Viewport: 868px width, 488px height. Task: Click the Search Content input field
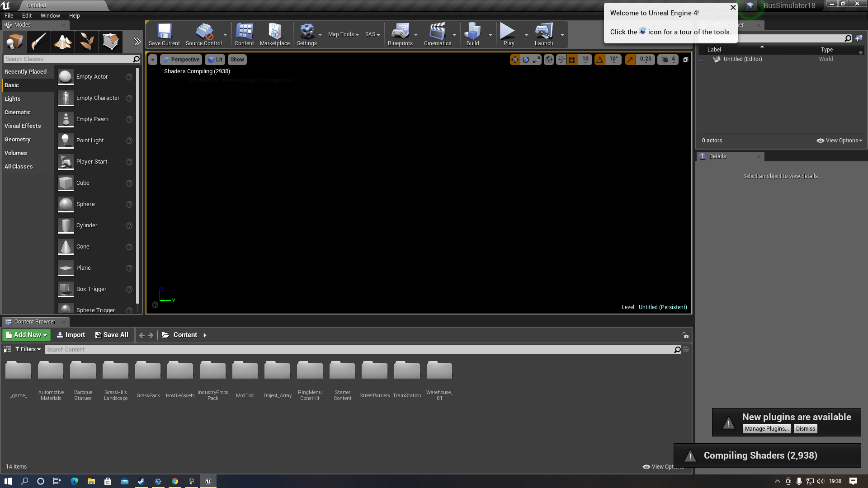coord(357,350)
